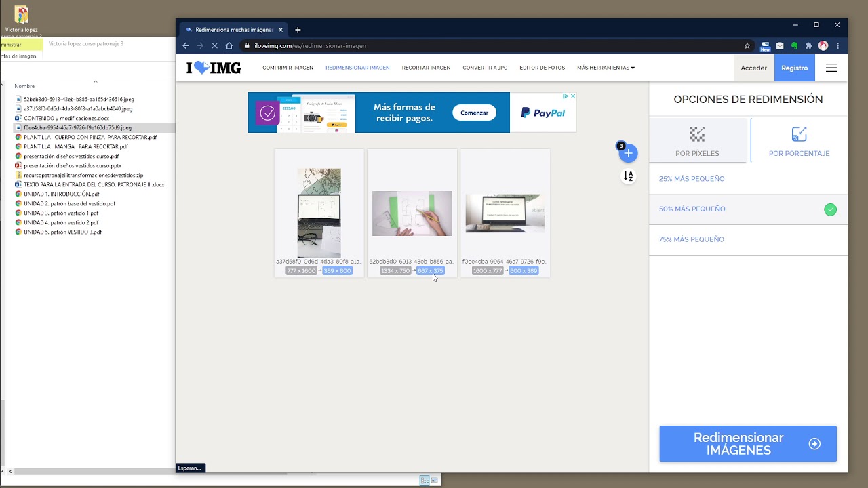This screenshot has width=868, height=488.
Task: Select presentación diseños vestidos curso.pptx file
Action: 73,165
